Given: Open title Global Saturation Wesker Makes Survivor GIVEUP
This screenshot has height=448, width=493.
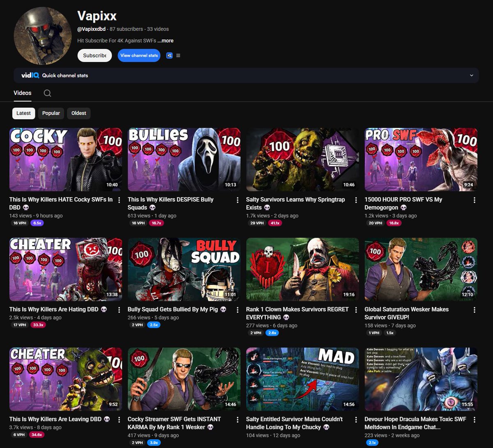Looking at the screenshot, I should 406,313.
